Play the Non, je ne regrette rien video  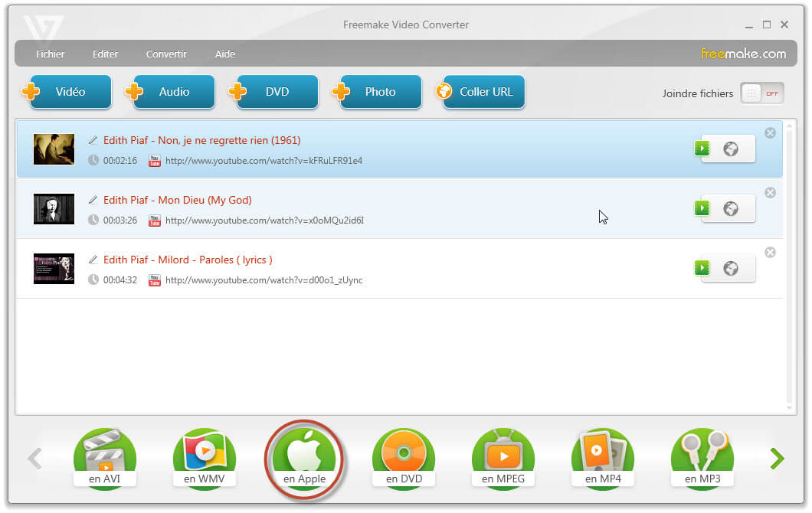[x=702, y=149]
